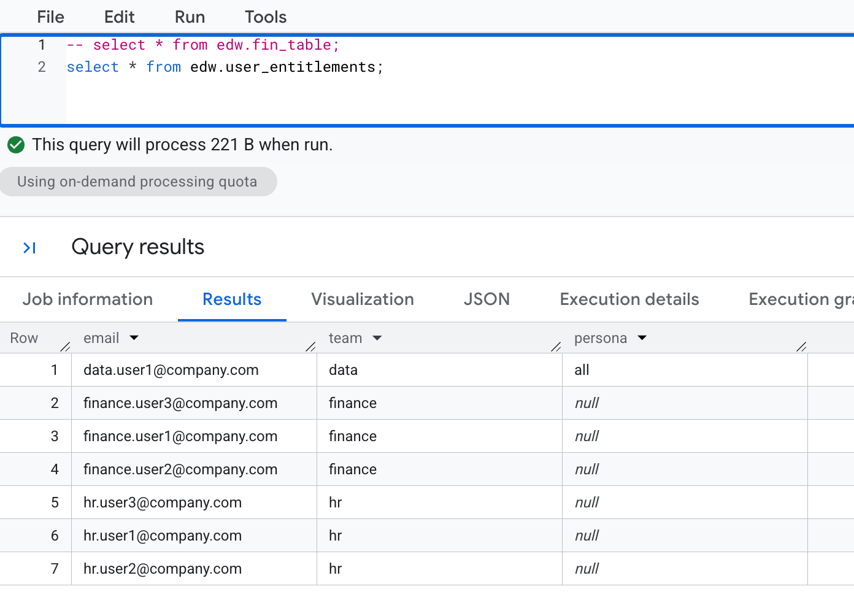
Task: Open the persona column sort dropdown arrow
Action: [x=642, y=338]
